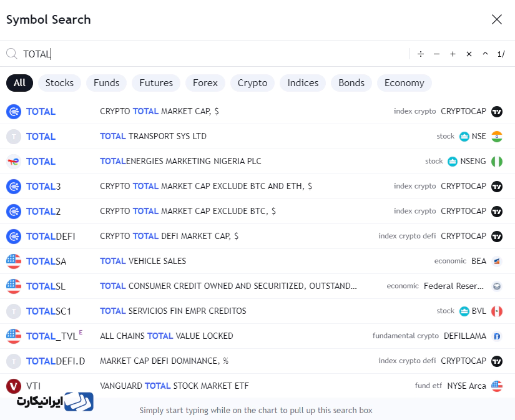Switch to the Futures filter

pyautogui.click(x=156, y=83)
